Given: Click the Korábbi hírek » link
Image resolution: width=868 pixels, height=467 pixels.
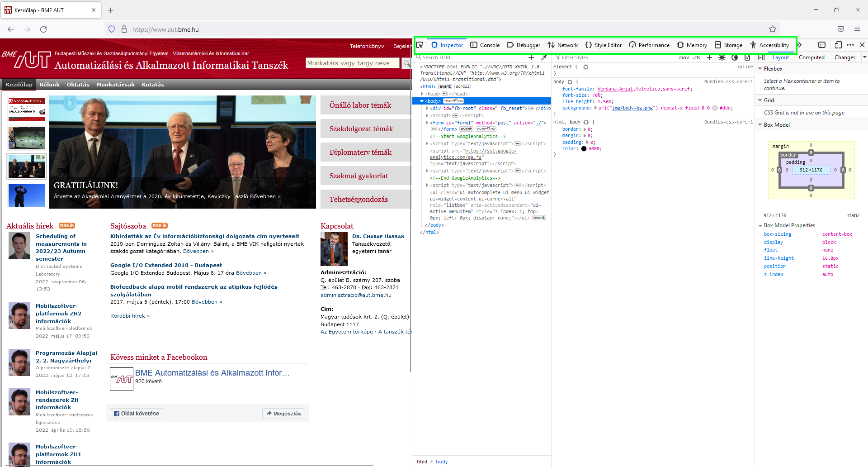Looking at the screenshot, I should point(130,316).
